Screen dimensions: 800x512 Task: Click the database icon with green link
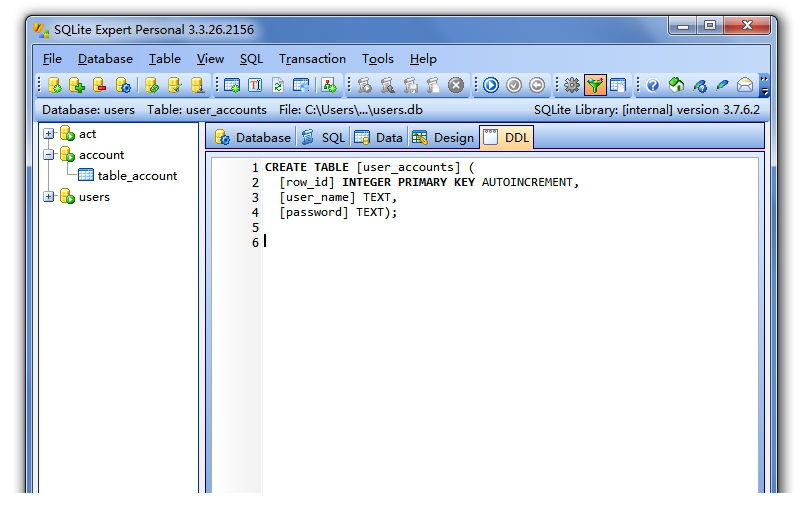(x=152, y=85)
